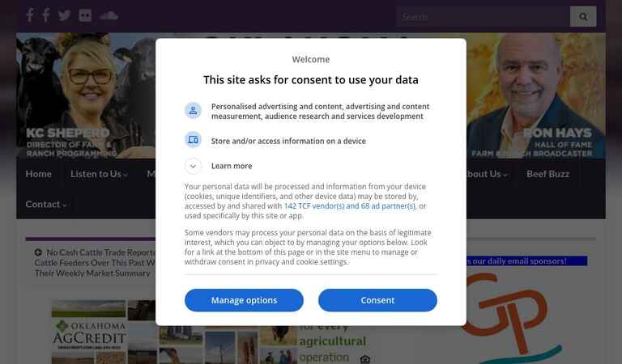Open the second Facebook icon in header
This screenshot has width=622, height=364.
pyautogui.click(x=46, y=15)
